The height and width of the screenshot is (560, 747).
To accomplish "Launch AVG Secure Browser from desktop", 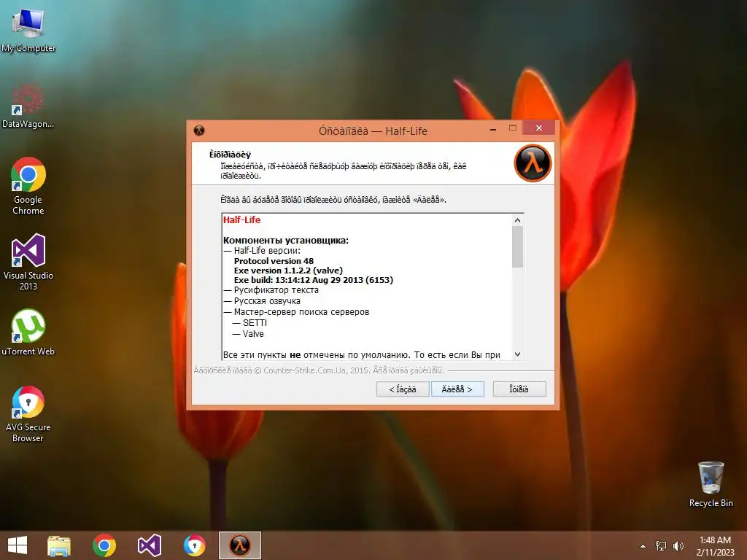I will coord(28,414).
